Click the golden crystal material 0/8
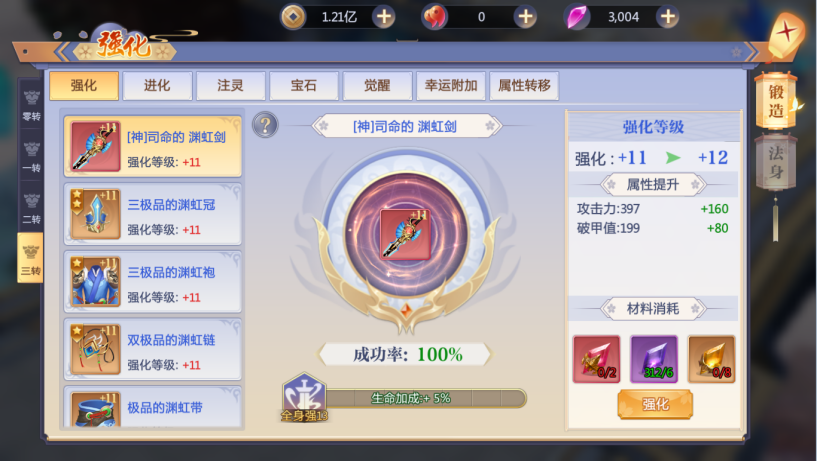The height and width of the screenshot is (461, 818). [x=711, y=359]
